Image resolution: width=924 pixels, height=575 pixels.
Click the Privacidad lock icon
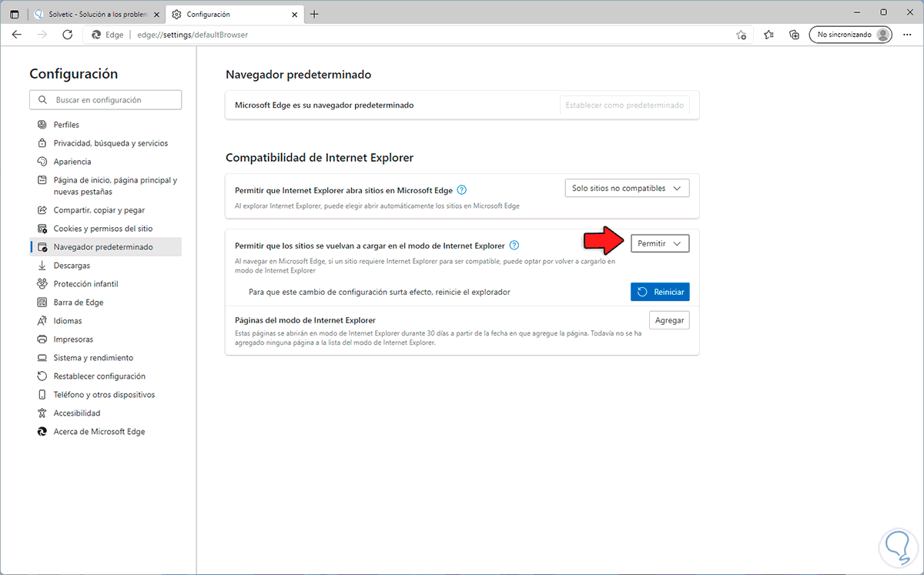[42, 143]
